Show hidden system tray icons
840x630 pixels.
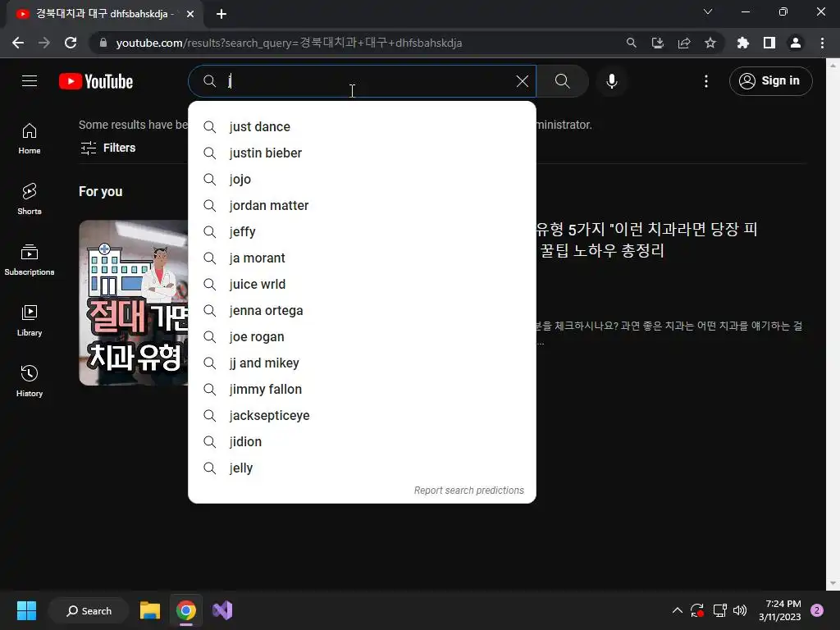(677, 610)
